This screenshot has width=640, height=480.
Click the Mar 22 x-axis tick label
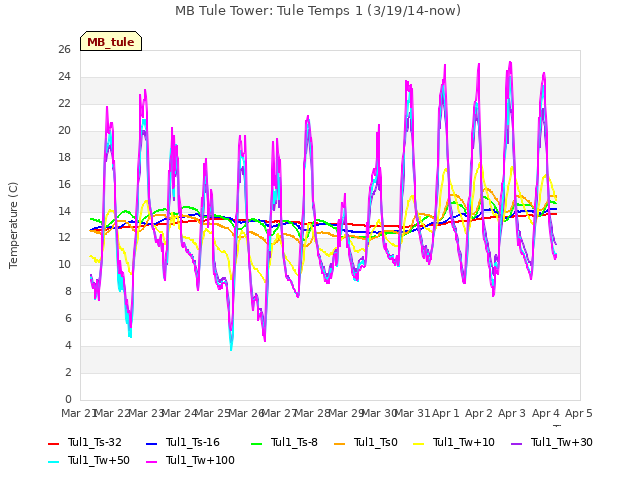pos(113,413)
